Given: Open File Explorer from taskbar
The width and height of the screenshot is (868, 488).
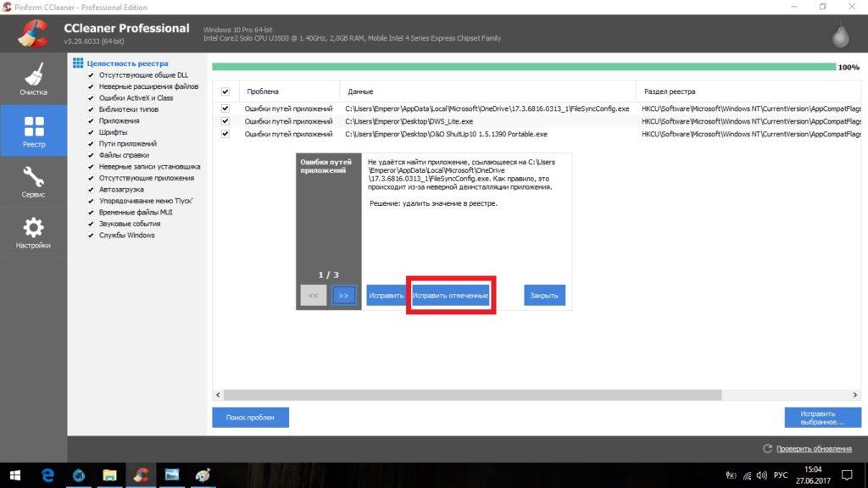Looking at the screenshot, I should [x=109, y=475].
